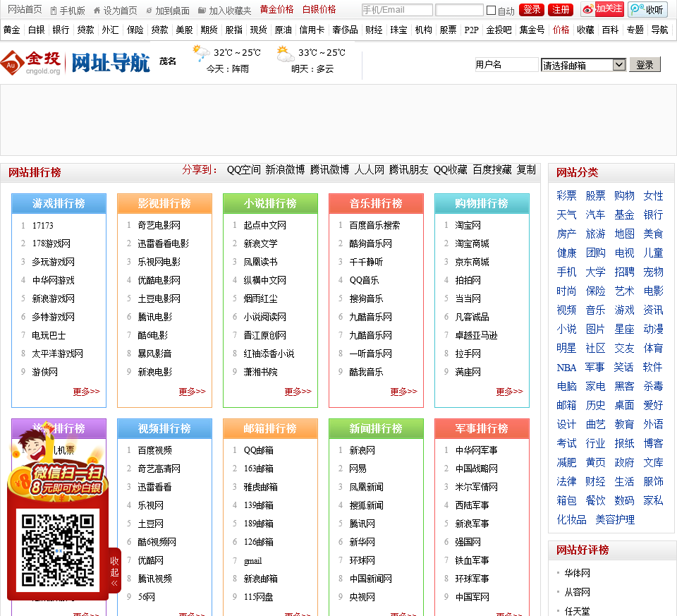677x616 pixels.
Task: Open 铁血军事 in the military ranking
Action: pyautogui.click(x=472, y=561)
